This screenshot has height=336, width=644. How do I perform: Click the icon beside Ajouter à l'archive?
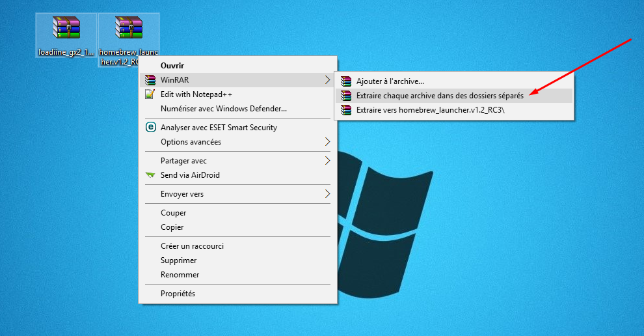point(346,81)
